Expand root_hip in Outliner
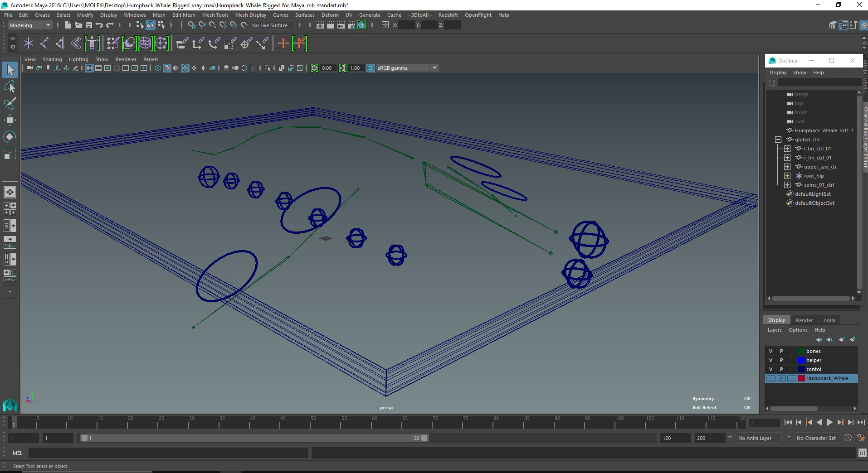This screenshot has height=473, width=868. coord(787,176)
